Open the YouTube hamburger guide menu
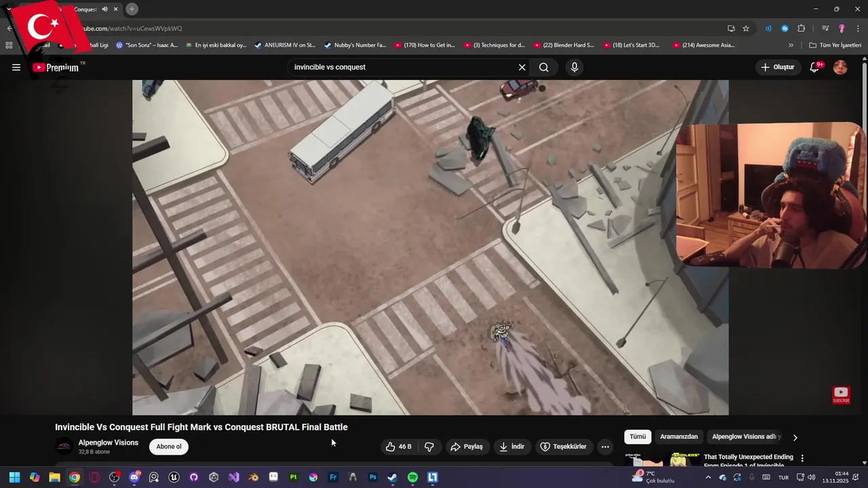 (16, 67)
